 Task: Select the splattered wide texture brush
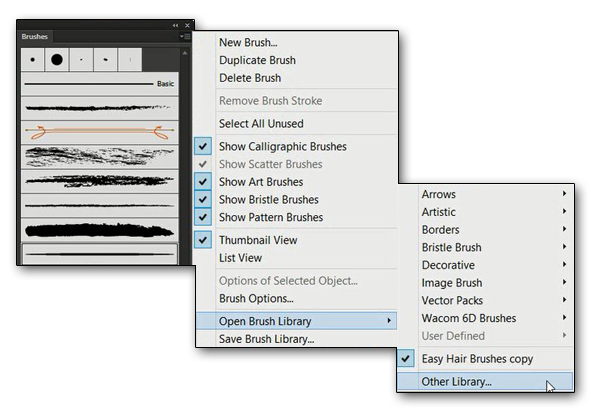pos(99,157)
